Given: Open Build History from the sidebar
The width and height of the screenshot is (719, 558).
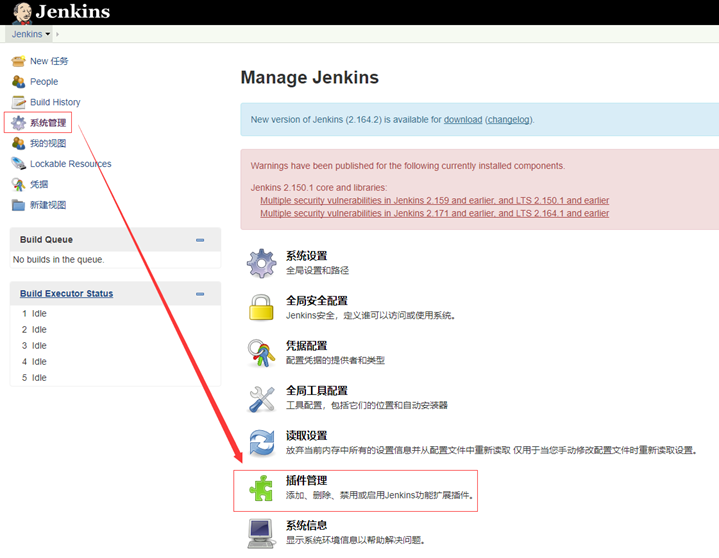Looking at the screenshot, I should 55,102.
